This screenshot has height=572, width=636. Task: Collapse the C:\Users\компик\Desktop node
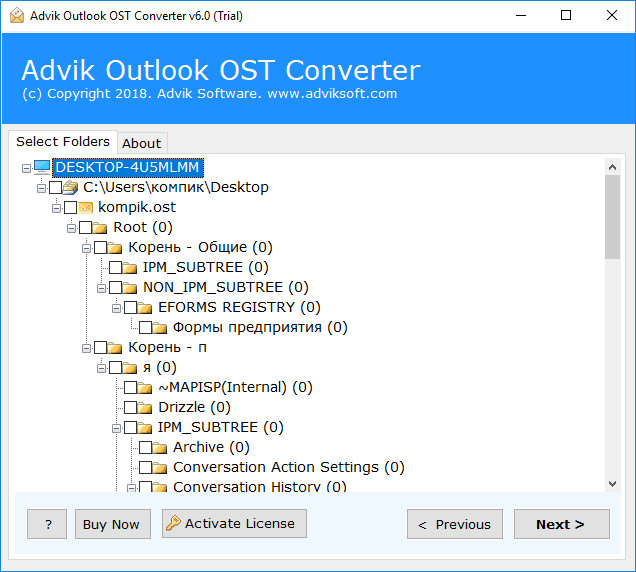[x=41, y=188]
